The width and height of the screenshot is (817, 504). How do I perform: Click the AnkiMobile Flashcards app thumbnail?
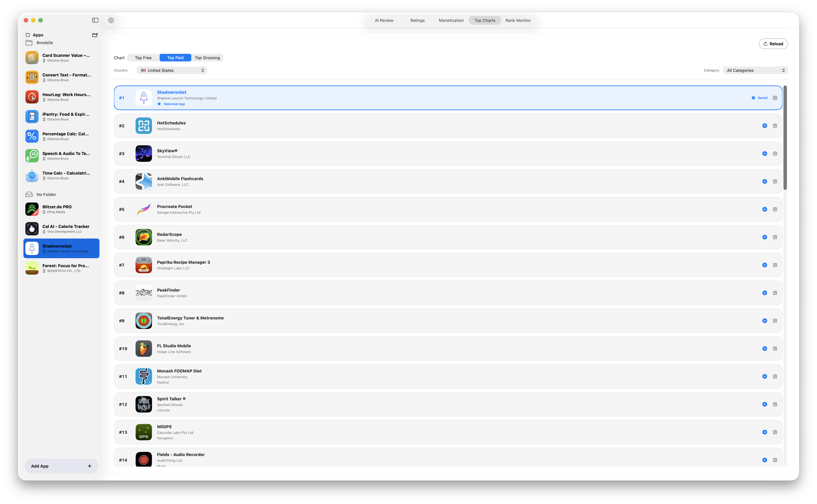click(x=144, y=181)
